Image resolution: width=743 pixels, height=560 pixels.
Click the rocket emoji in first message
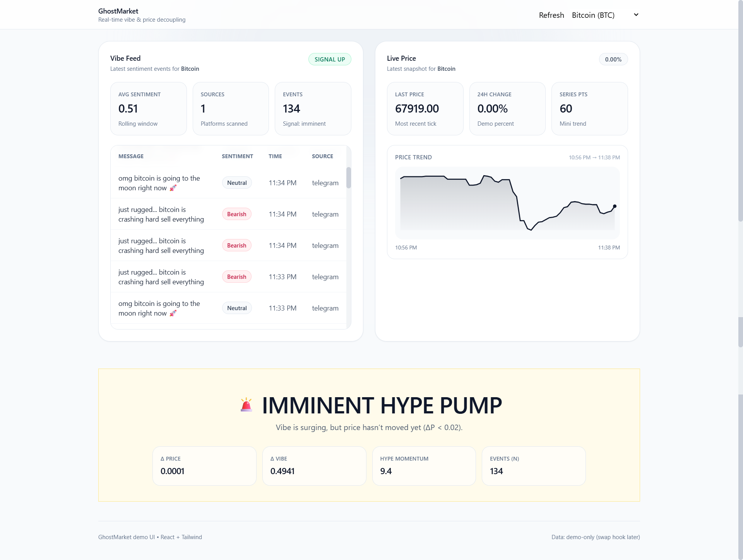173,188
